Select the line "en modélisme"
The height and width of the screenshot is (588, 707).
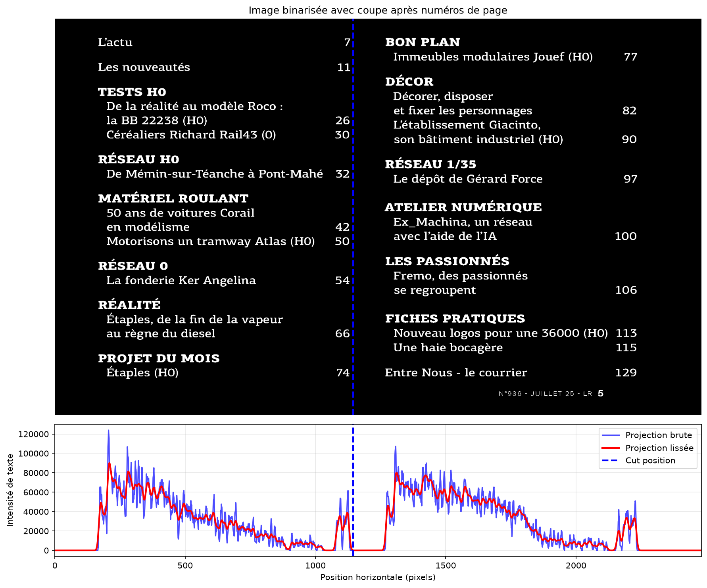click(148, 227)
